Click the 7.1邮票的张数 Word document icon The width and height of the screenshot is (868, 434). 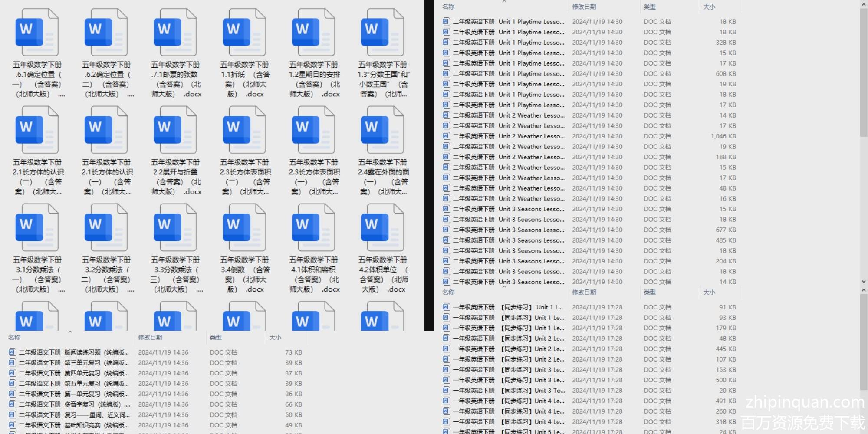click(x=175, y=33)
